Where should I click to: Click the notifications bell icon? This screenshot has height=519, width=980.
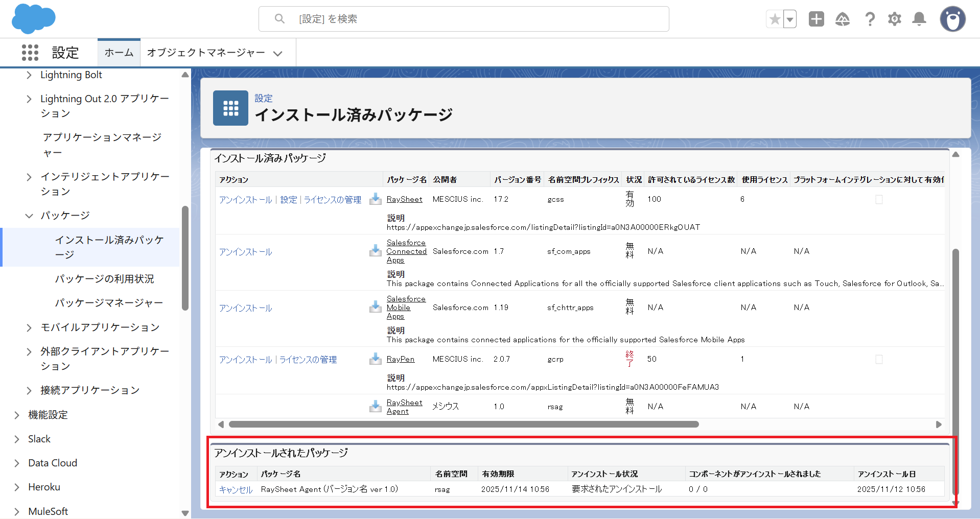point(919,19)
